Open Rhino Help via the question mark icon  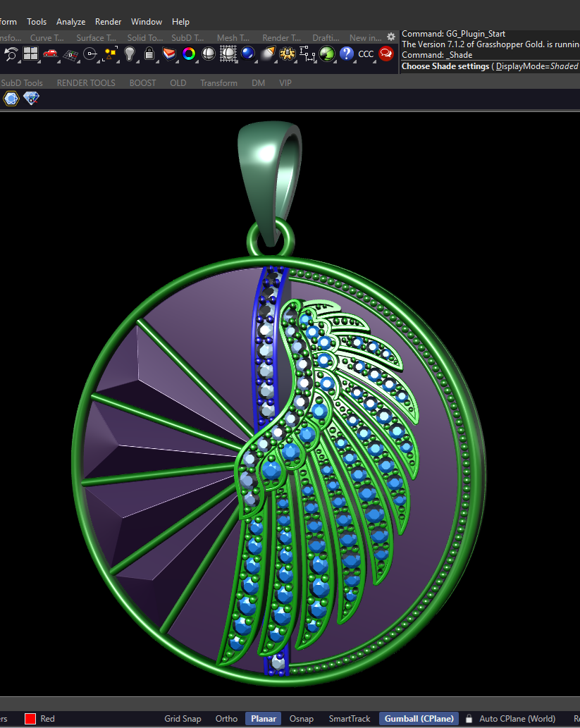click(347, 54)
